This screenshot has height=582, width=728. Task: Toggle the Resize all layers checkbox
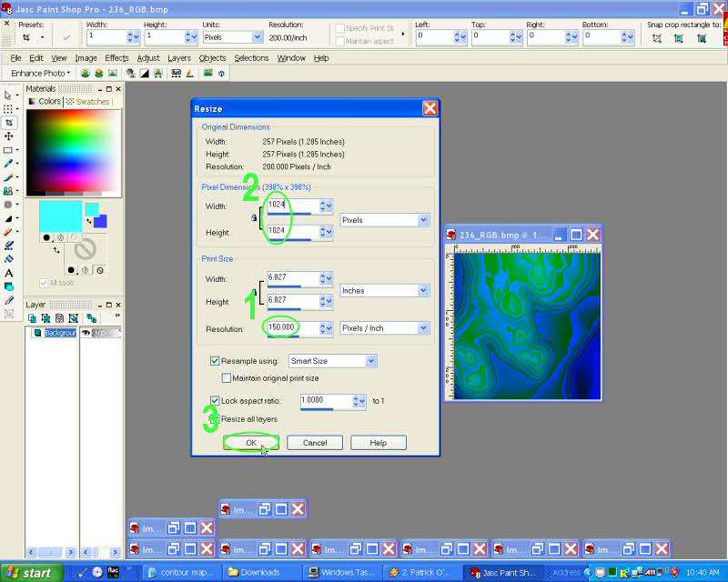pos(215,418)
